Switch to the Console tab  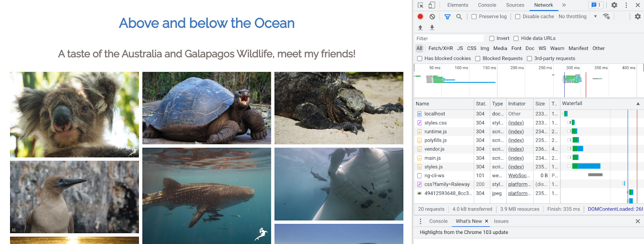pos(487,5)
